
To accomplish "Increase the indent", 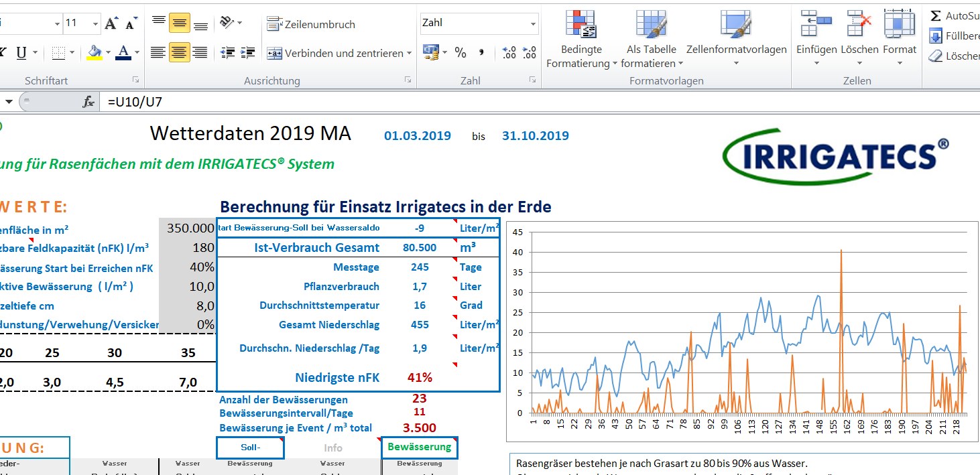I will pos(248,52).
